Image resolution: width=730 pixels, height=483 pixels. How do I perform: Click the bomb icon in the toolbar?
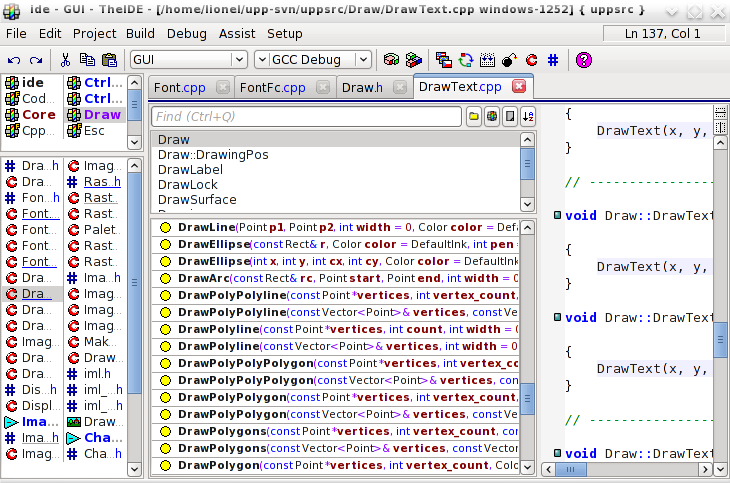[x=509, y=60]
